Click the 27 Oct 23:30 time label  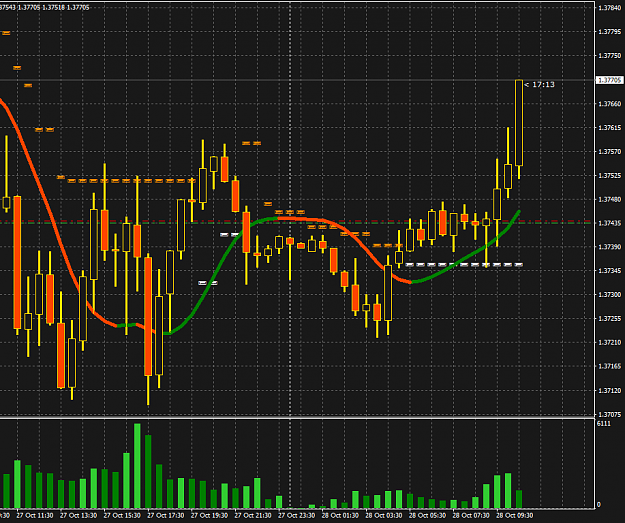tap(297, 515)
